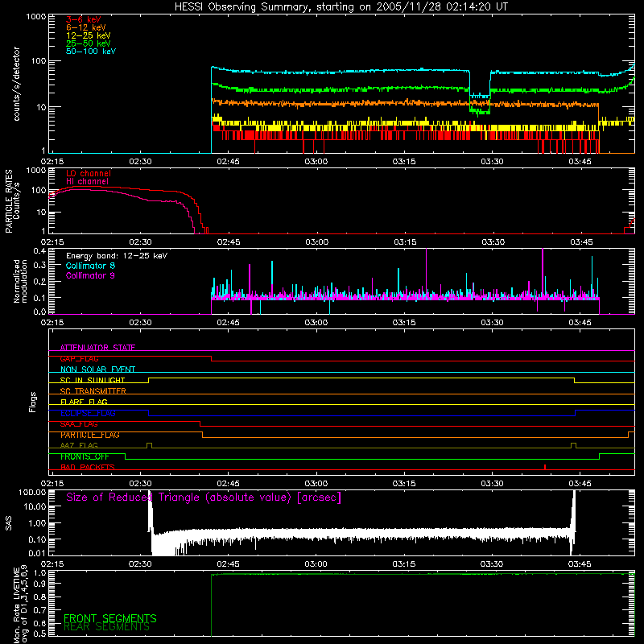Click the PARTICLE_FLAG label
Viewport: 644px width, 644px height.
point(90,435)
